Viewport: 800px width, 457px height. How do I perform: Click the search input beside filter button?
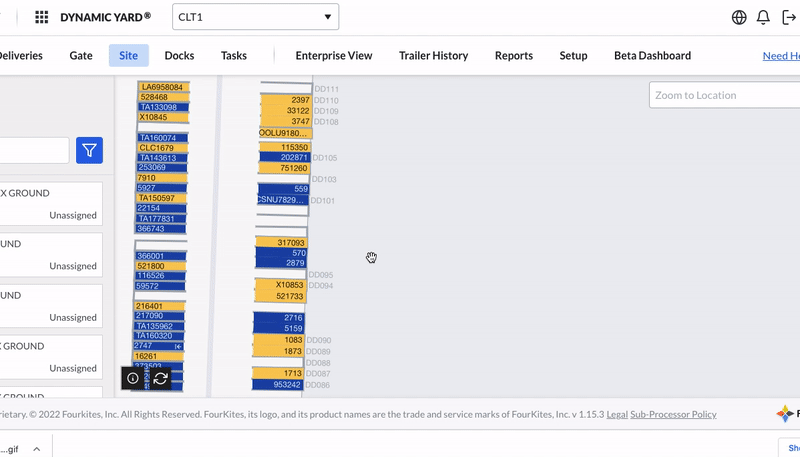(x=34, y=150)
